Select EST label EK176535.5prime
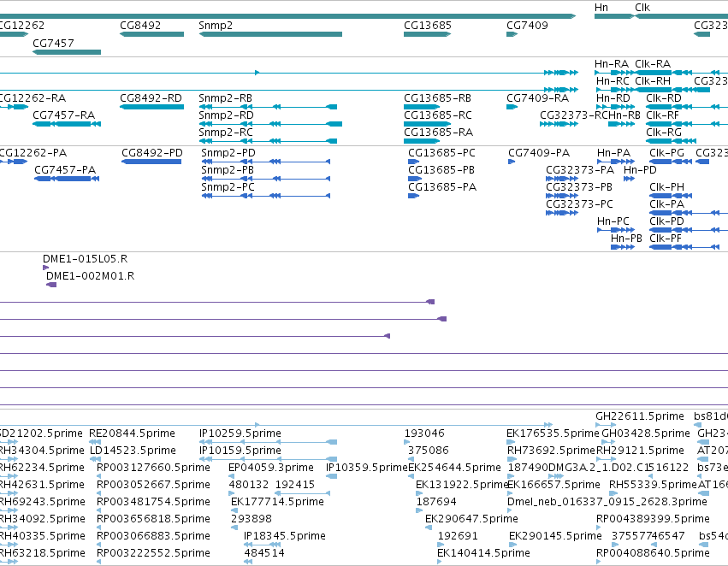This screenshot has width=728, height=566. (x=553, y=433)
